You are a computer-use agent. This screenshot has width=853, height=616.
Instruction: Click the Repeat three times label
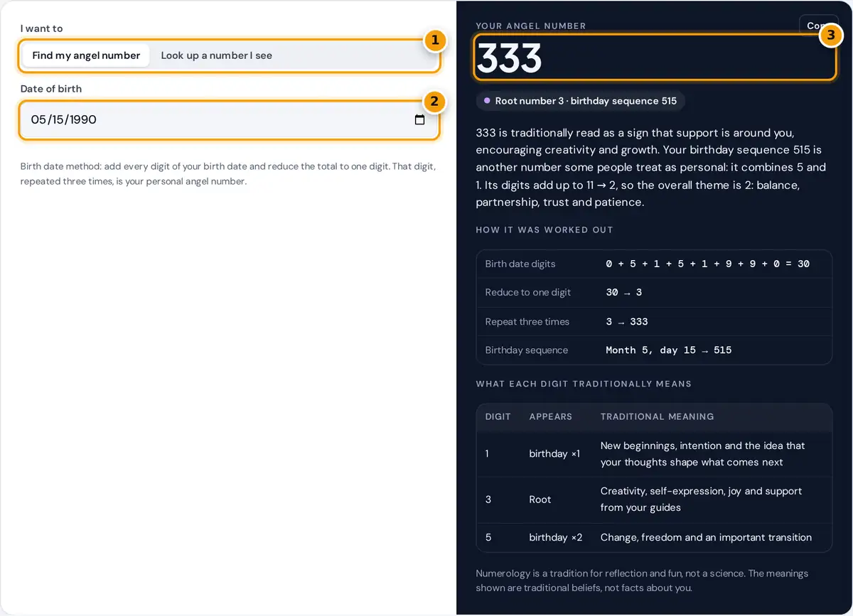pos(527,322)
